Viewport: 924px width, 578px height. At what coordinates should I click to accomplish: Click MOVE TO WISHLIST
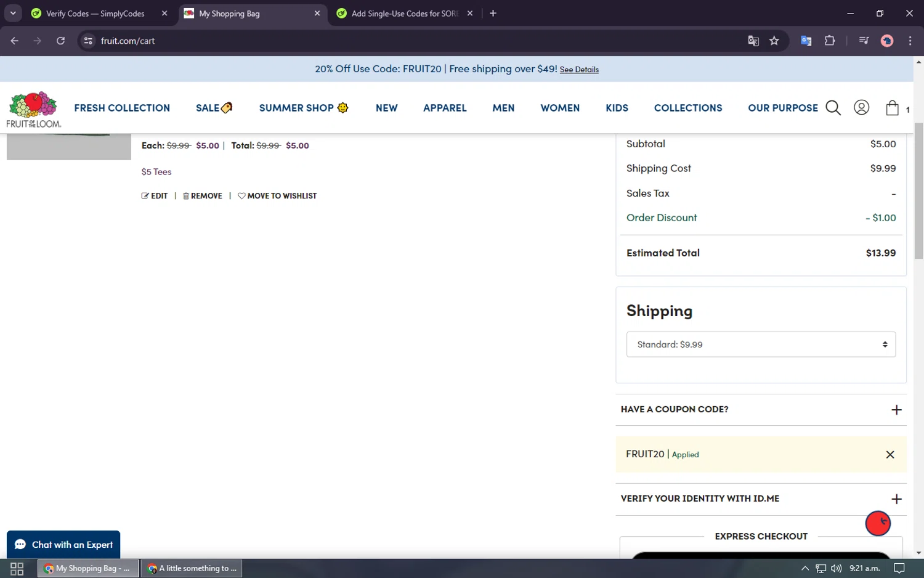[x=277, y=196]
